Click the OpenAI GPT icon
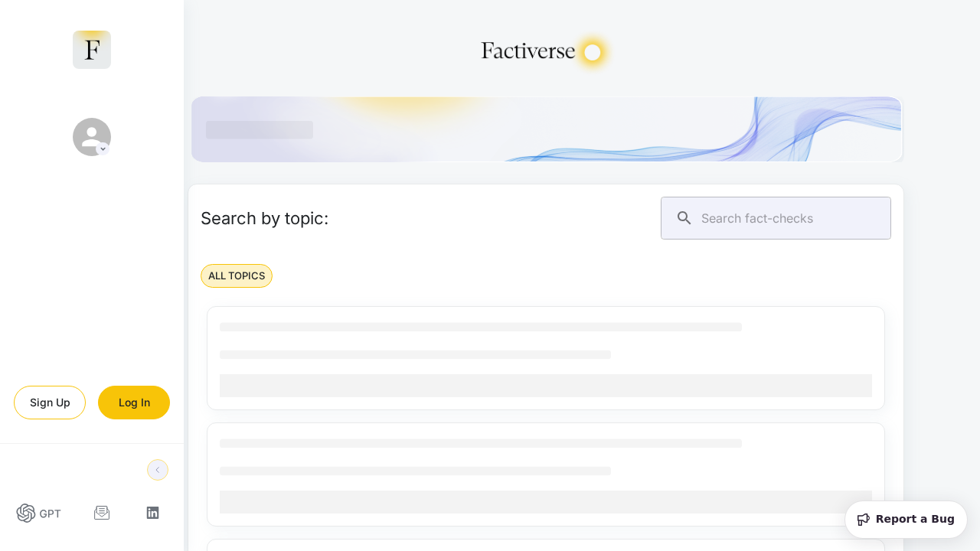The width and height of the screenshot is (980, 551). pos(25,513)
